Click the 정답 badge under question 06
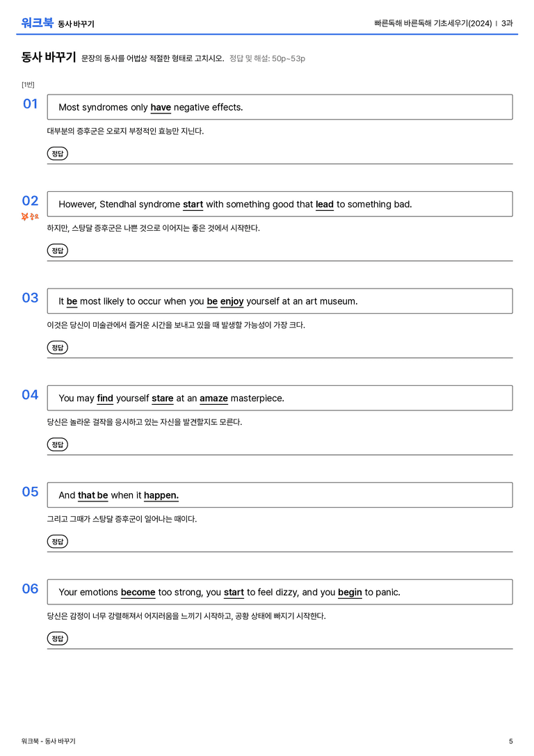 [57, 638]
